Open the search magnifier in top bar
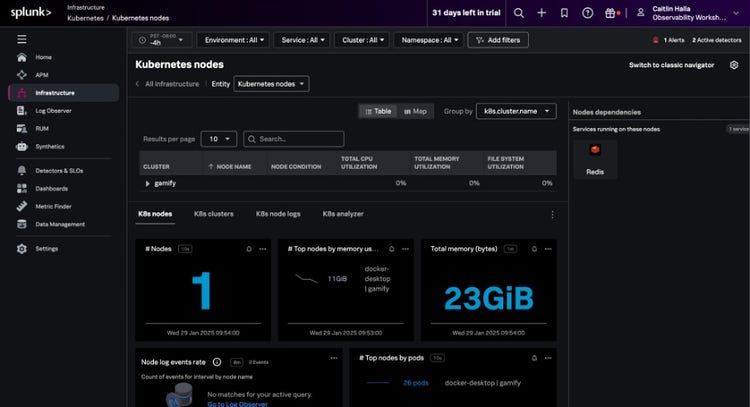This screenshot has height=407, width=750. click(518, 13)
